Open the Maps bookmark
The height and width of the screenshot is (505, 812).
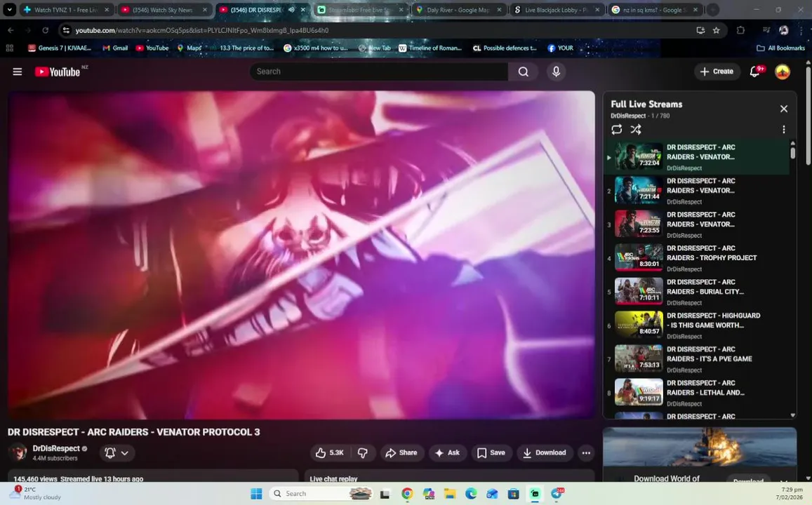point(189,48)
